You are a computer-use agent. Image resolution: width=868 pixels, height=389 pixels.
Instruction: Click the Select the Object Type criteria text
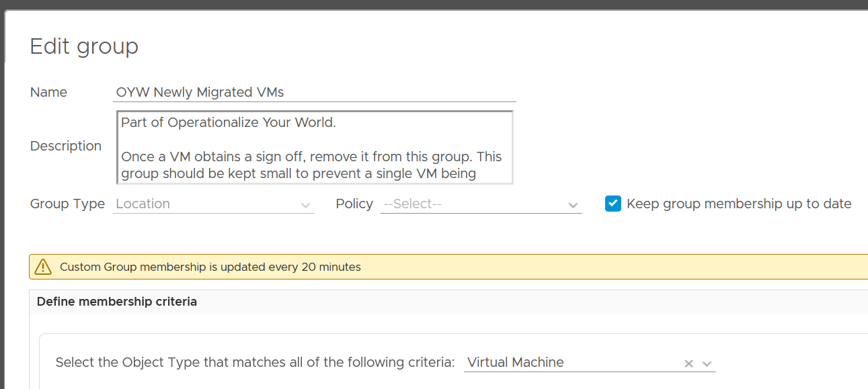255,362
